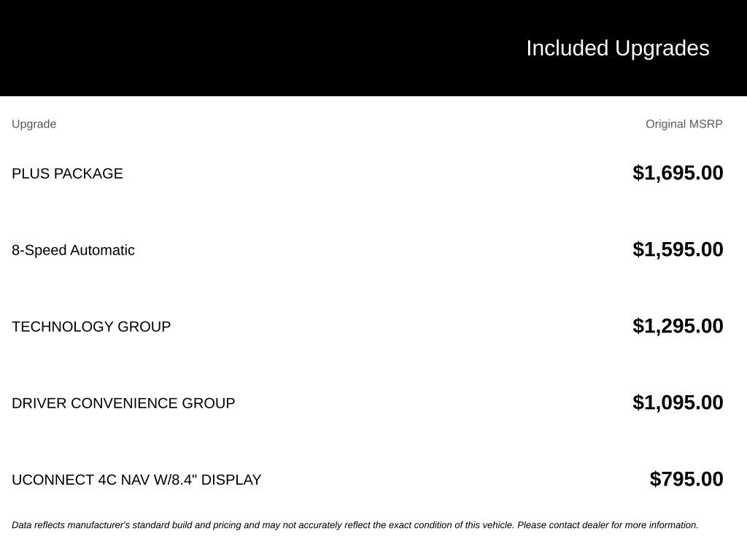
Task: Click the word CONVENIENCE in upgrade list
Action: 125,403
